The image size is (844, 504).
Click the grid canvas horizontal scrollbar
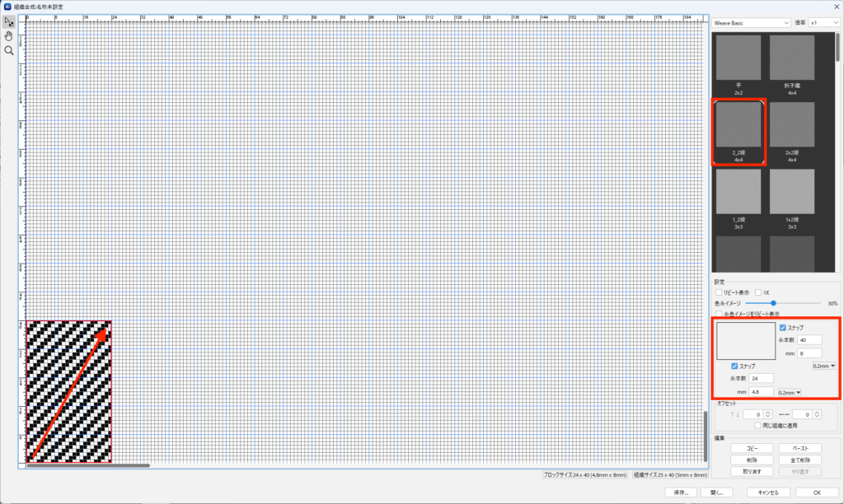[x=88, y=466]
